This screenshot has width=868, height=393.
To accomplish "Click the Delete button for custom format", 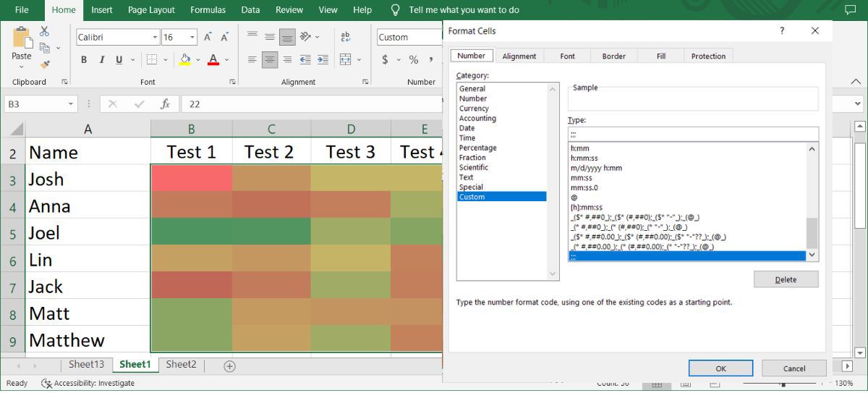I will tap(786, 279).
